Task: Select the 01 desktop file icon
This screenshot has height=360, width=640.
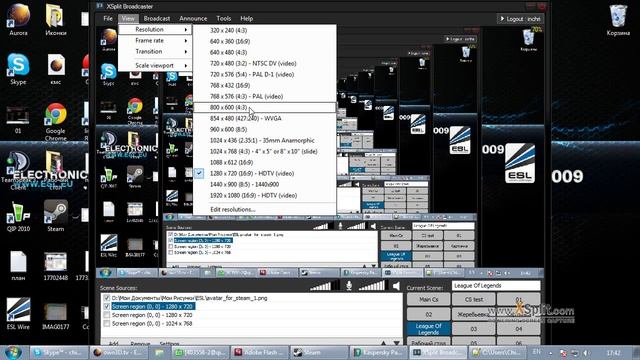Action: [18, 120]
